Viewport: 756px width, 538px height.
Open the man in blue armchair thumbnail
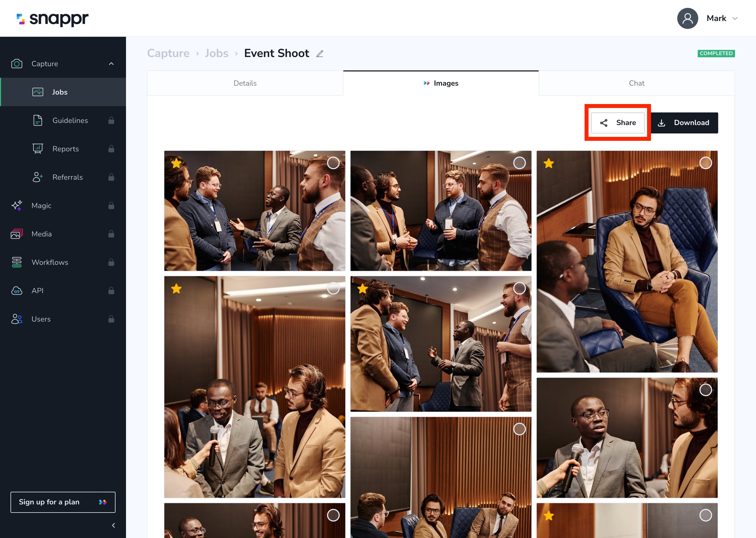point(627,261)
